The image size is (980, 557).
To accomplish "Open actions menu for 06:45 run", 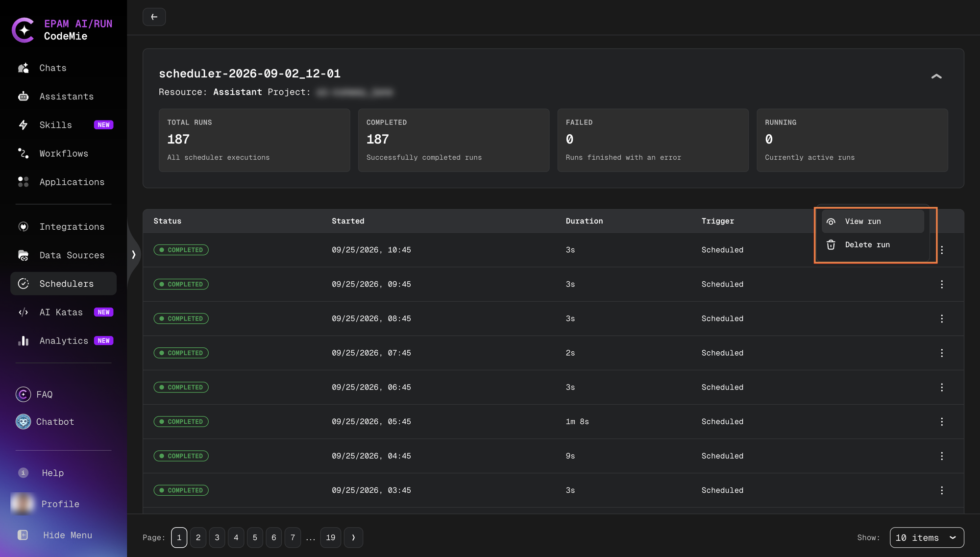I will pyautogui.click(x=942, y=387).
